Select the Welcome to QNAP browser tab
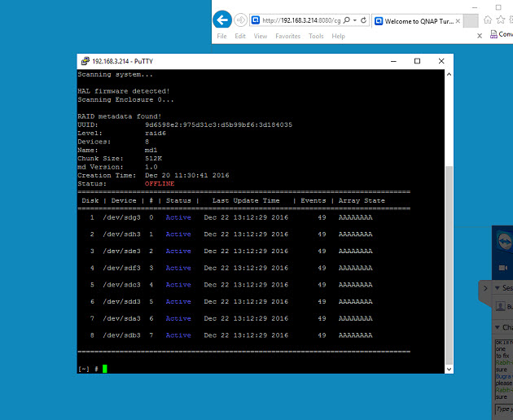 pyautogui.click(x=417, y=20)
